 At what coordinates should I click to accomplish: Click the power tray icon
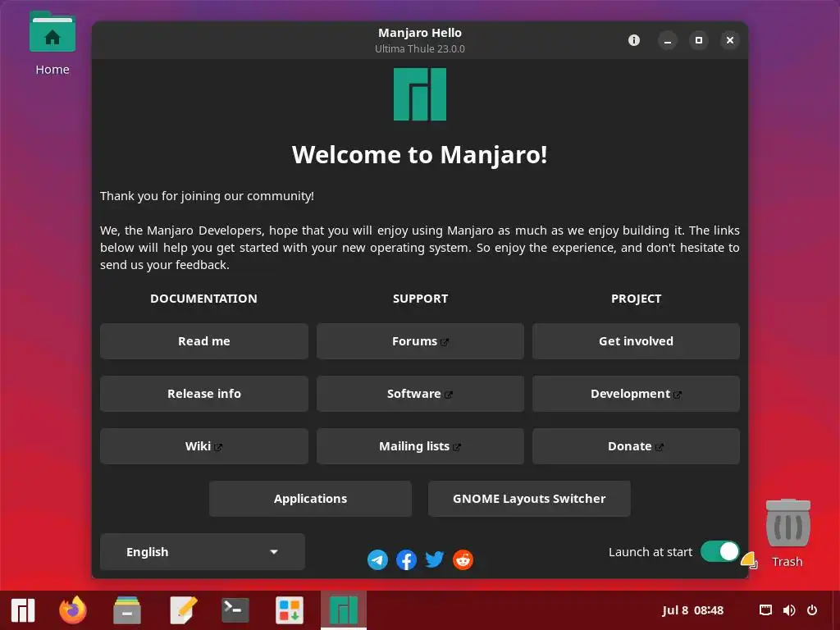[x=812, y=610]
